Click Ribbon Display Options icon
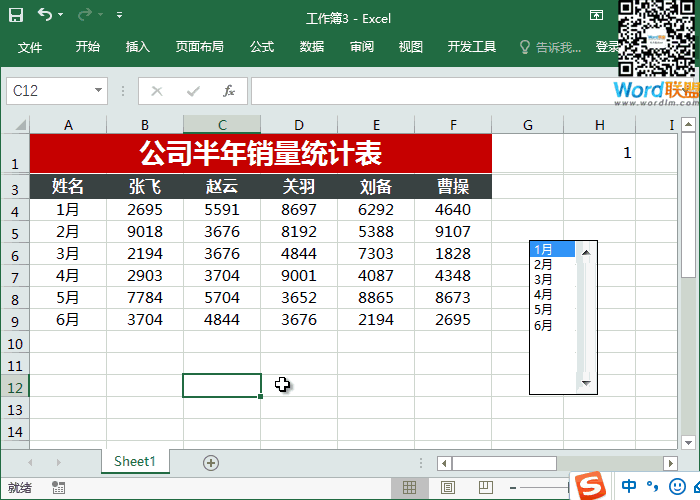700x500 pixels. coord(596,16)
